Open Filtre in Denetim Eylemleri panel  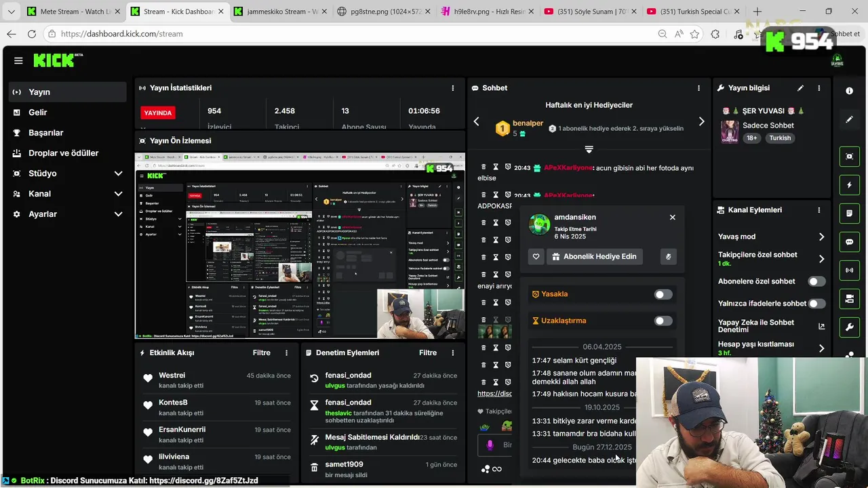point(428,352)
